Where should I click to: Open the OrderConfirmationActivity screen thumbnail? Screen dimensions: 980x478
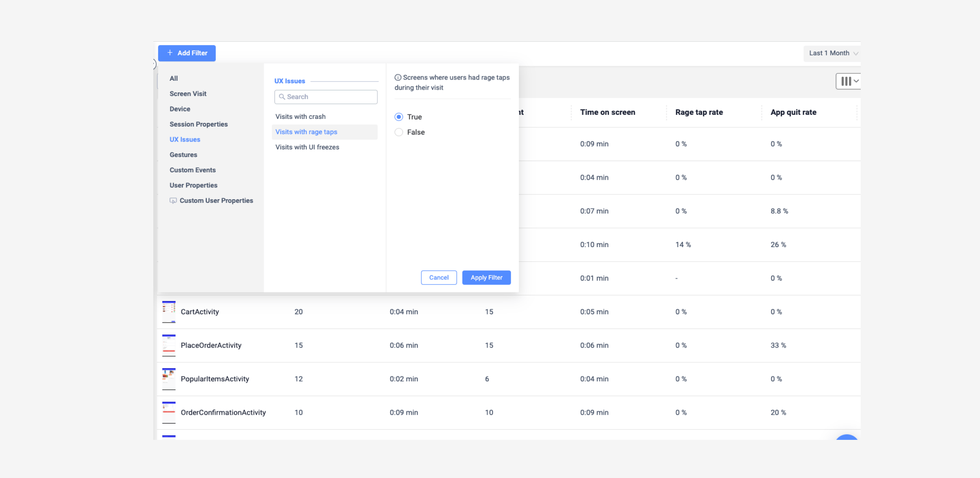(x=169, y=412)
